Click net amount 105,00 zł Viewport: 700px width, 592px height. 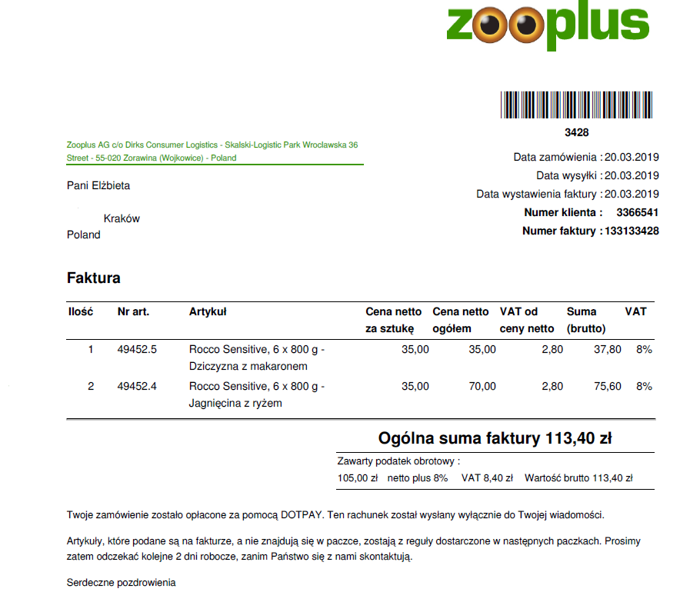pyautogui.click(x=358, y=477)
